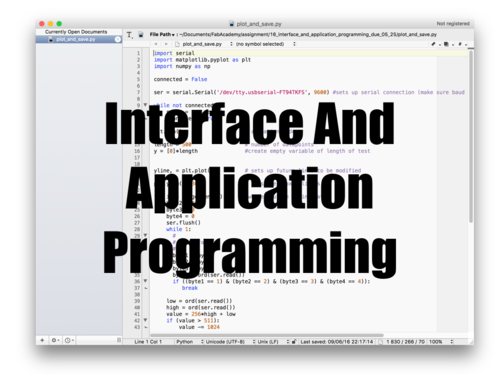Open the Unix (LF) line endings popup

[273, 342]
